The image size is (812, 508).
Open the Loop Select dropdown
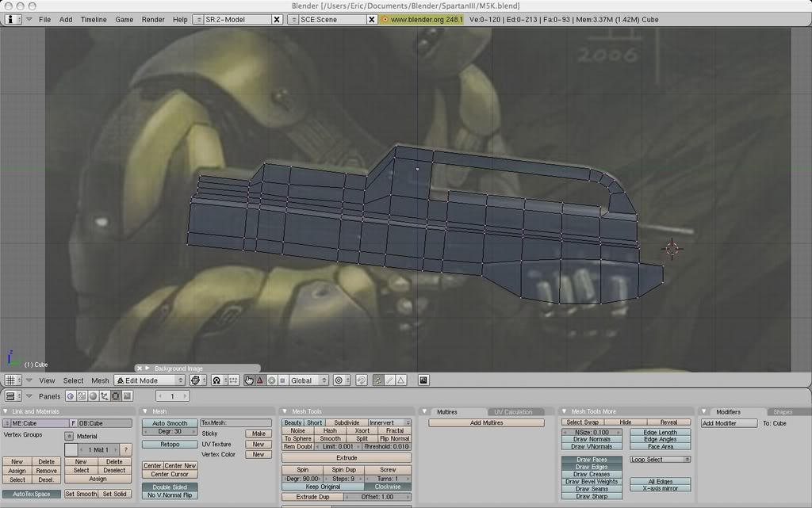(661, 460)
